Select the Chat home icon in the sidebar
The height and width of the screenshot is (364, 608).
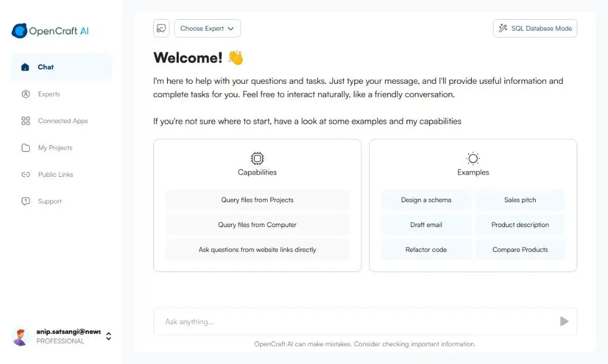coord(25,66)
